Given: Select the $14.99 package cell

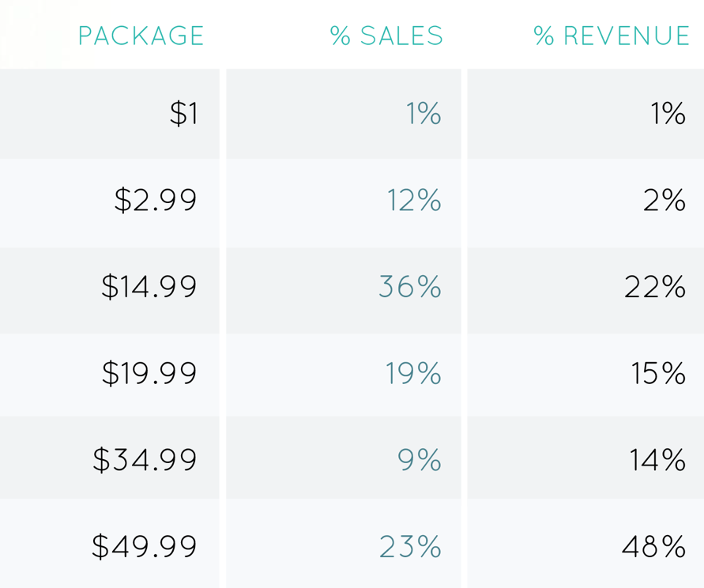Looking at the screenshot, I should 149,287.
